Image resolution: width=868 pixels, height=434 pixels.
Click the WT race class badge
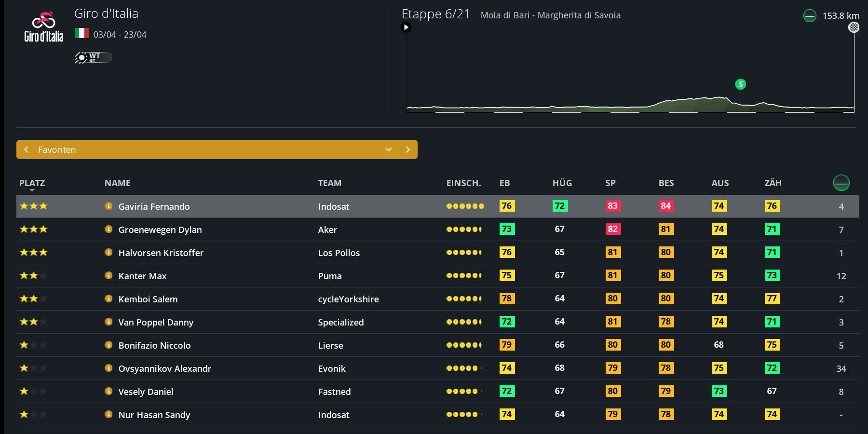click(x=94, y=57)
